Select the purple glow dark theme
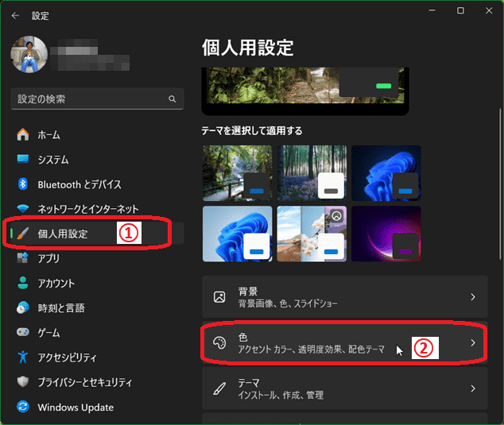This screenshot has width=504, height=425. point(379,234)
